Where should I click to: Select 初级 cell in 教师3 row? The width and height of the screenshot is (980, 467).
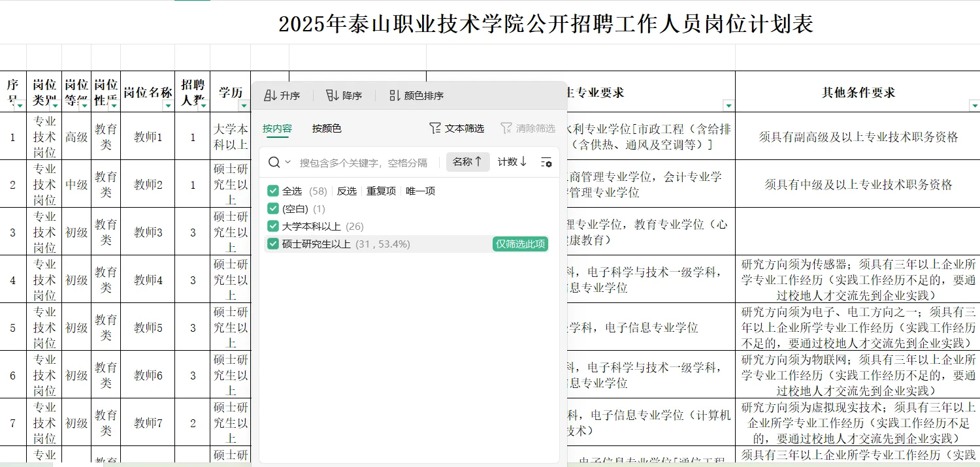(x=76, y=232)
